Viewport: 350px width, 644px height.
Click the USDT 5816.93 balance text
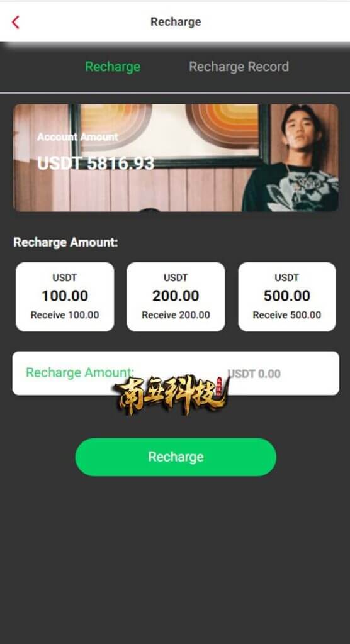click(96, 163)
